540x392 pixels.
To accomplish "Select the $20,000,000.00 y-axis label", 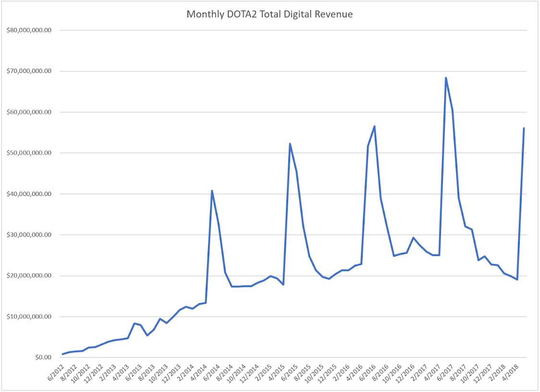I will (x=29, y=276).
